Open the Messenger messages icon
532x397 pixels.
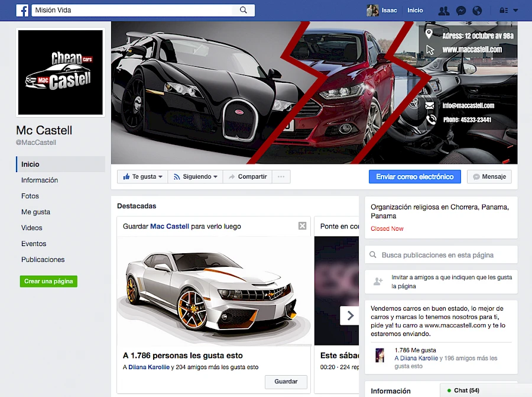click(x=460, y=11)
